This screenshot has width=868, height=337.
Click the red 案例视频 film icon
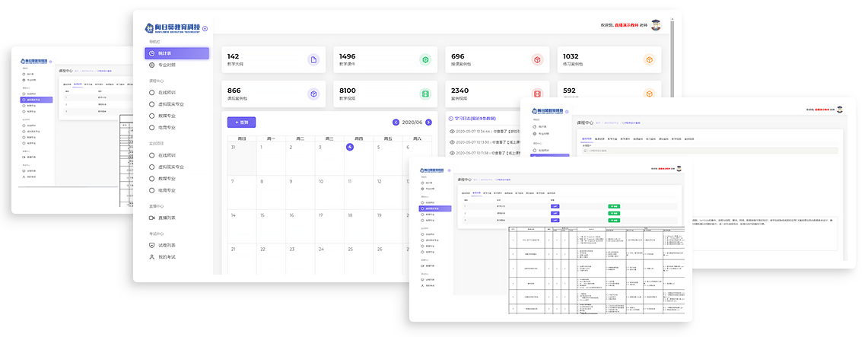pos(536,94)
